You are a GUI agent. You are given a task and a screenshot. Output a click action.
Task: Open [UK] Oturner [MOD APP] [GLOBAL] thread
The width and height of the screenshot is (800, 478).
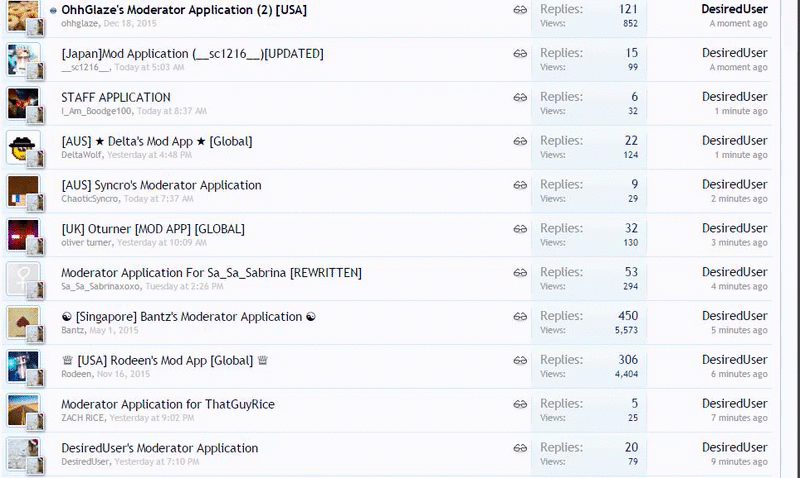(x=153, y=229)
